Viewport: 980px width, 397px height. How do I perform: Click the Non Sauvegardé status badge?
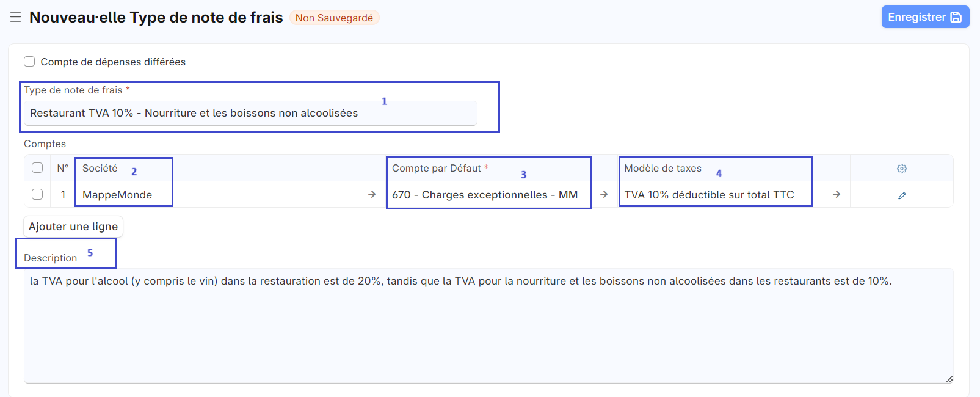click(x=335, y=18)
